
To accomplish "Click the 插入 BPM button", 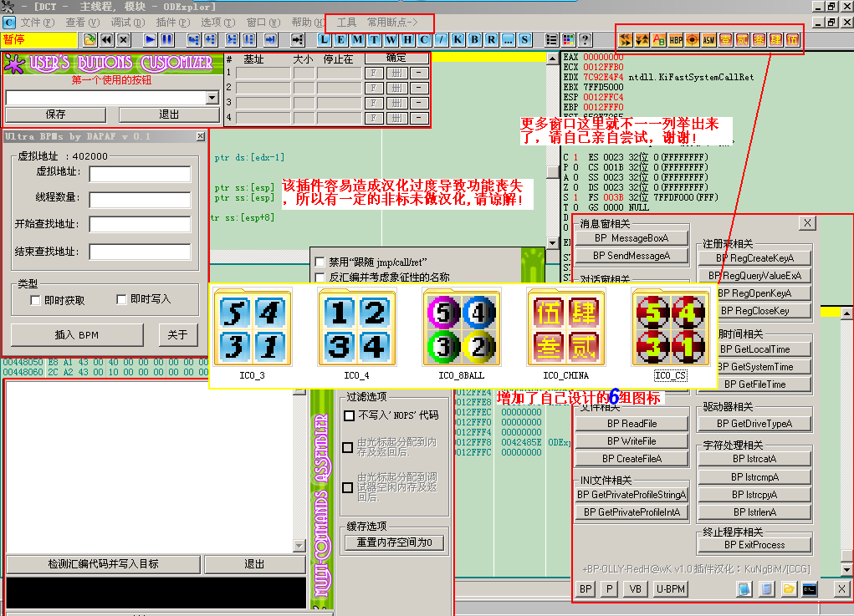I will 77,335.
